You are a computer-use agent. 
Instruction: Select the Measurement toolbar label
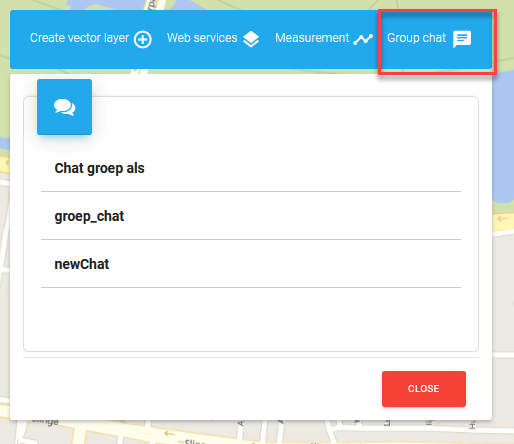tap(312, 38)
